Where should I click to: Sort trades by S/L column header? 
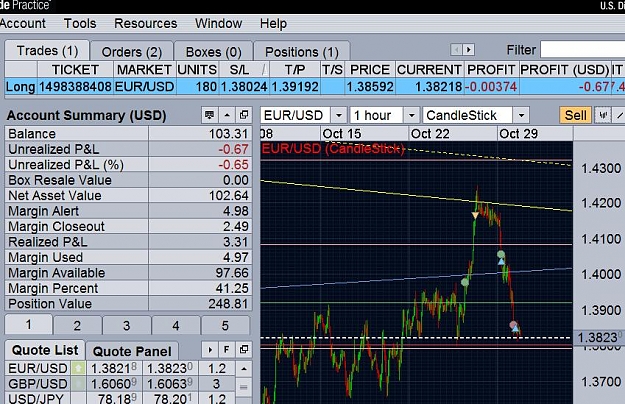click(244, 70)
